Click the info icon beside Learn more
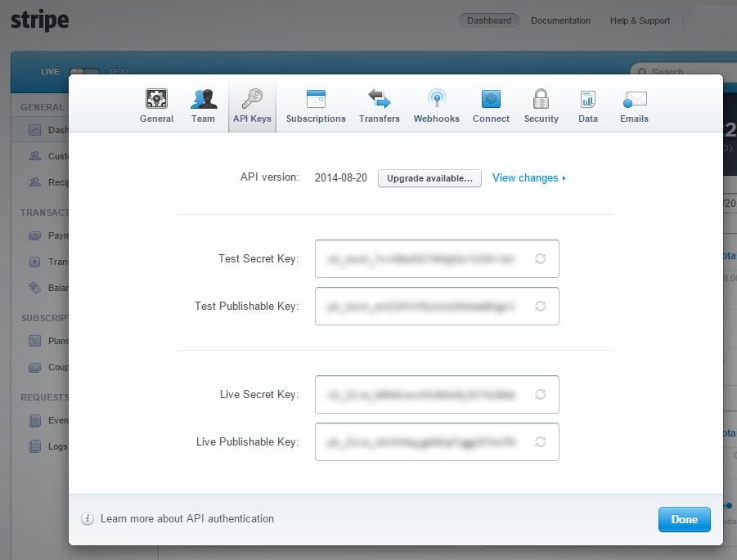This screenshot has height=560, width=737. click(x=88, y=518)
